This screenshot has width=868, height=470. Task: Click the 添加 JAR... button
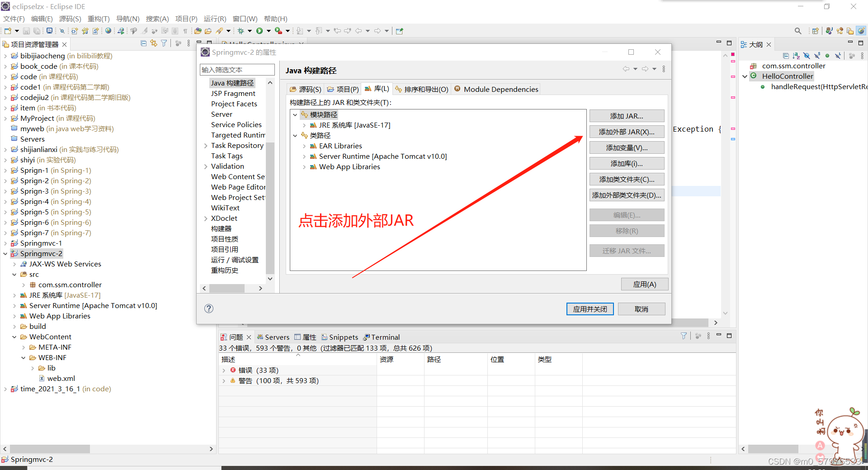627,116
